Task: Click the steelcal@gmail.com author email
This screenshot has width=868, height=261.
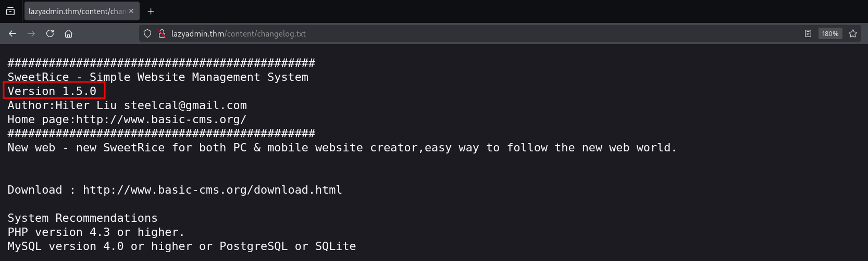Action: pos(185,105)
